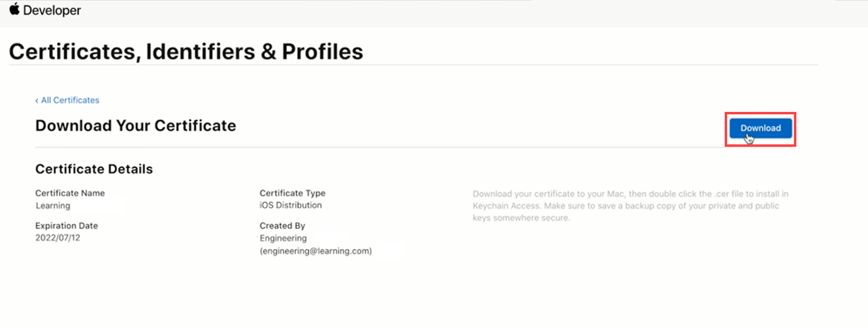Viewport: 868px width, 328px height.
Task: Click the Keychain Access instruction paragraph
Action: (629, 206)
